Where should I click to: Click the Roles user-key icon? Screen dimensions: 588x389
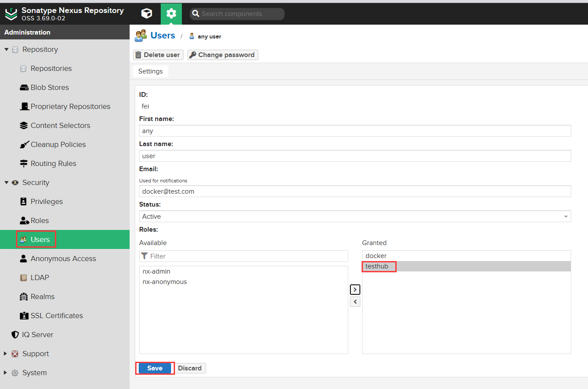pyautogui.click(x=25, y=220)
